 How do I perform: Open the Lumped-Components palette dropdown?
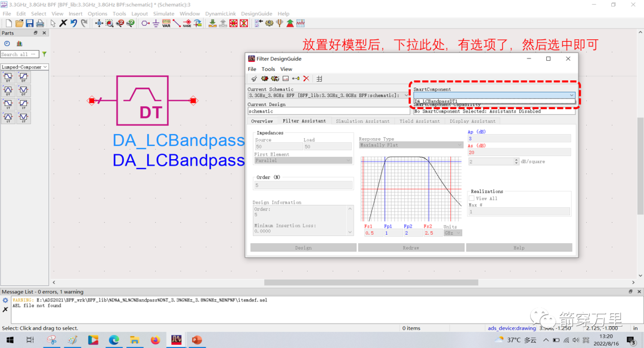click(24, 67)
